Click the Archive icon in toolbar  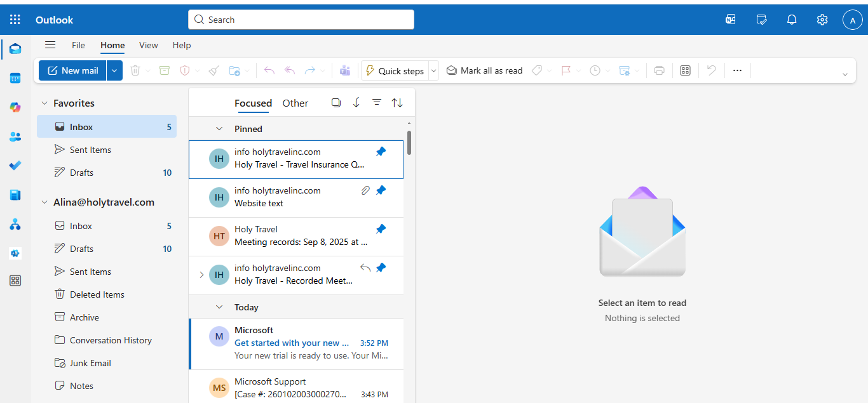165,70
